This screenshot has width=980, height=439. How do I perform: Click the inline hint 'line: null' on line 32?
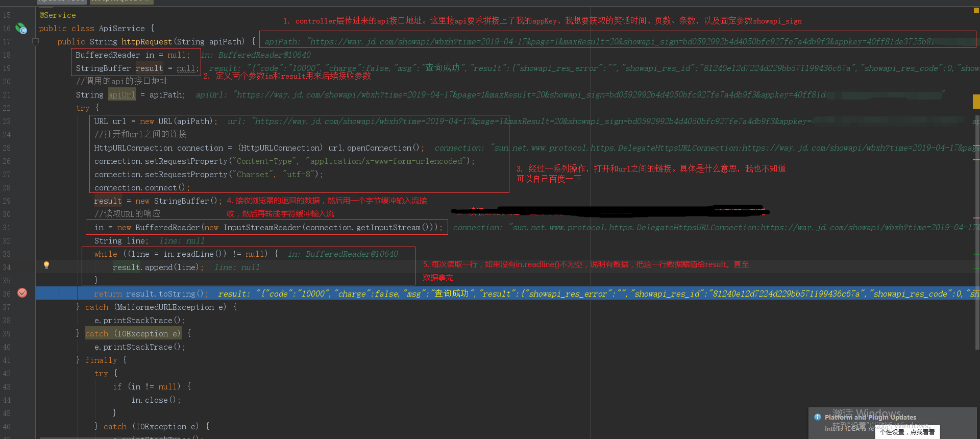click(x=182, y=241)
